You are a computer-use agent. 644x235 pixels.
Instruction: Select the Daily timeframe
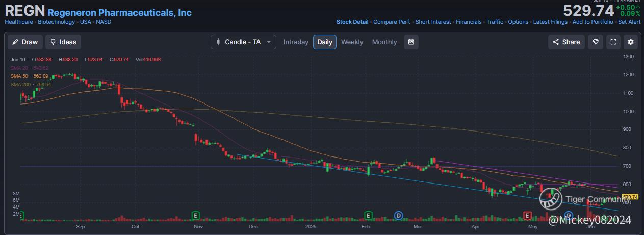325,42
